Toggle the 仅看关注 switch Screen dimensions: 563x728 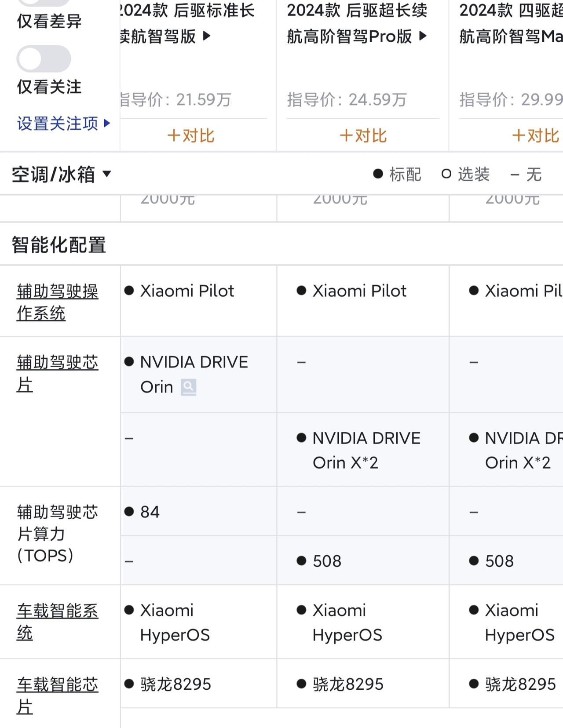click(44, 59)
